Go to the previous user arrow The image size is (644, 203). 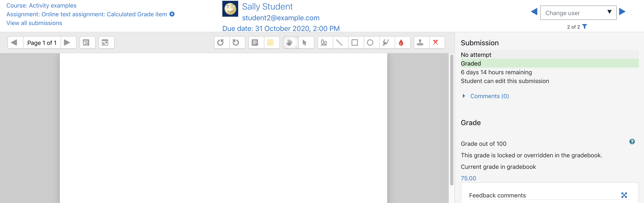point(534,12)
